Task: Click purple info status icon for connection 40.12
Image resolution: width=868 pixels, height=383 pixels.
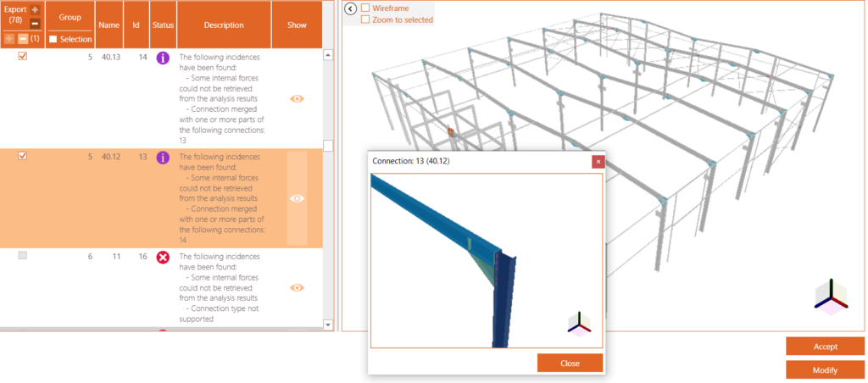Action: pyautogui.click(x=163, y=157)
